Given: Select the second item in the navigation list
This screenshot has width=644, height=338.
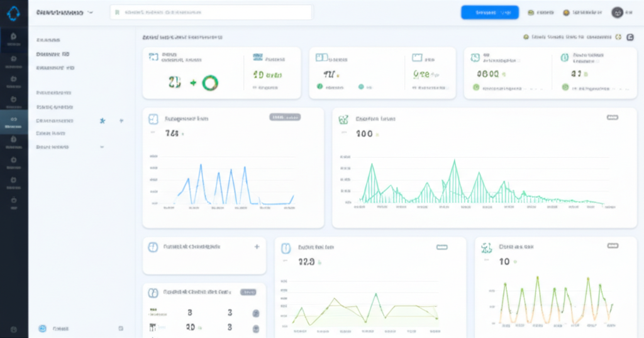Looking at the screenshot, I should click(x=56, y=54).
